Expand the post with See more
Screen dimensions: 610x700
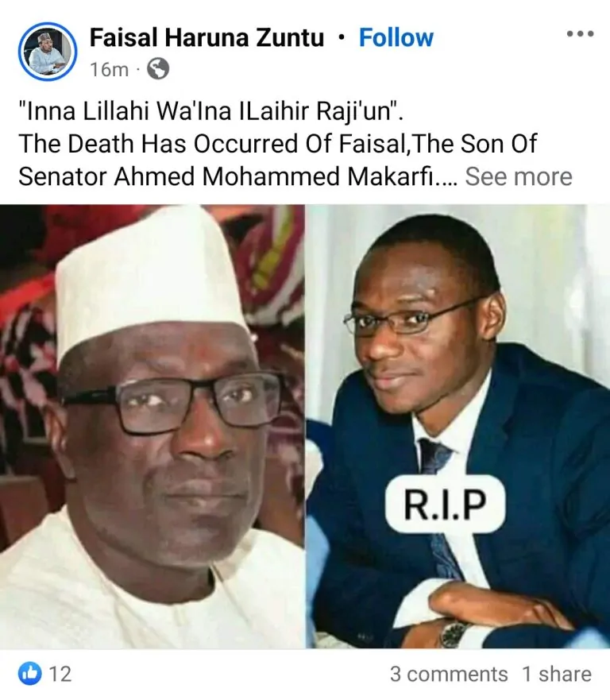pos(519,176)
